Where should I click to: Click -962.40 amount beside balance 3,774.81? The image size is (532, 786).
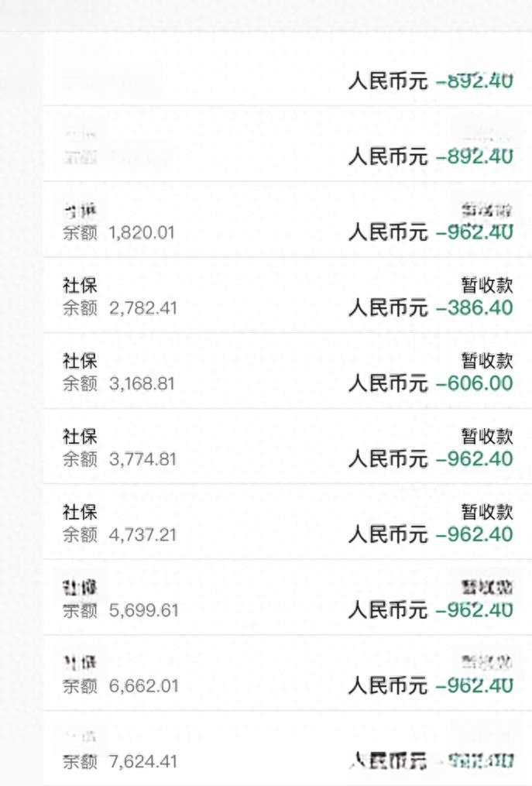coord(475,458)
